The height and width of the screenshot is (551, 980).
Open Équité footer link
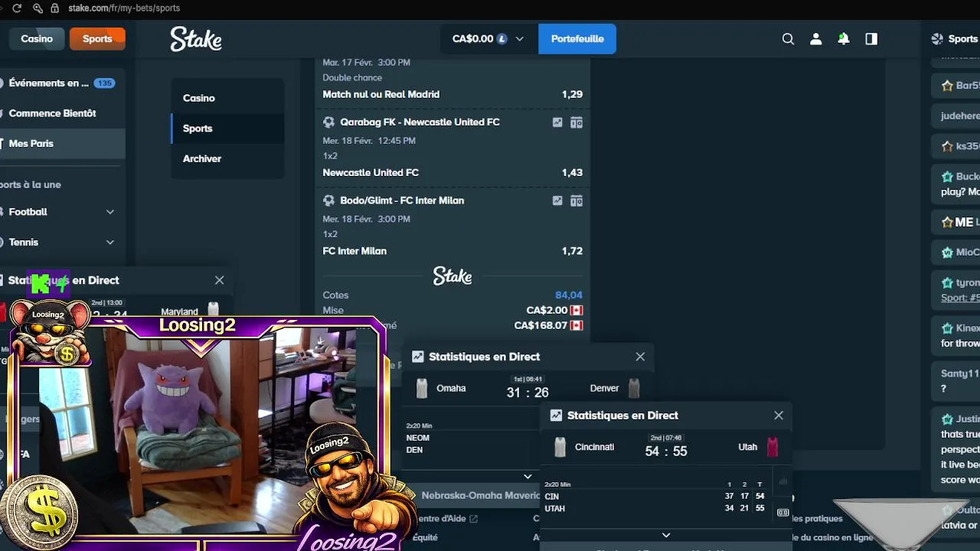click(x=426, y=538)
